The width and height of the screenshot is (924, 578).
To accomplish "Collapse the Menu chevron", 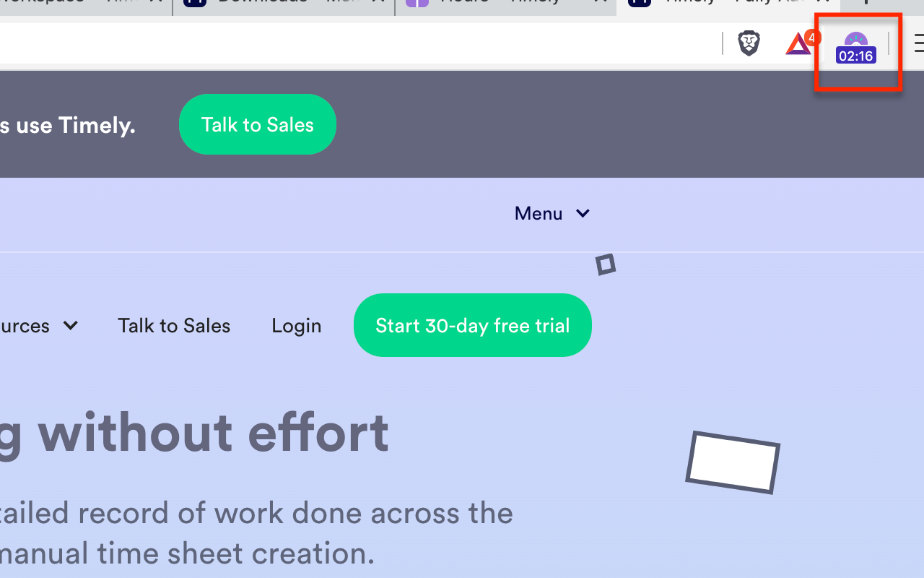I will [583, 213].
